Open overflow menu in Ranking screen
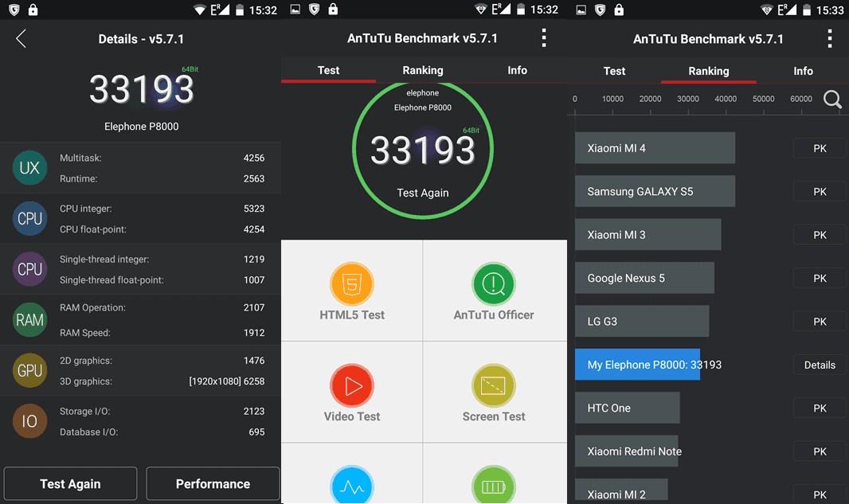The width and height of the screenshot is (849, 504). point(830,38)
